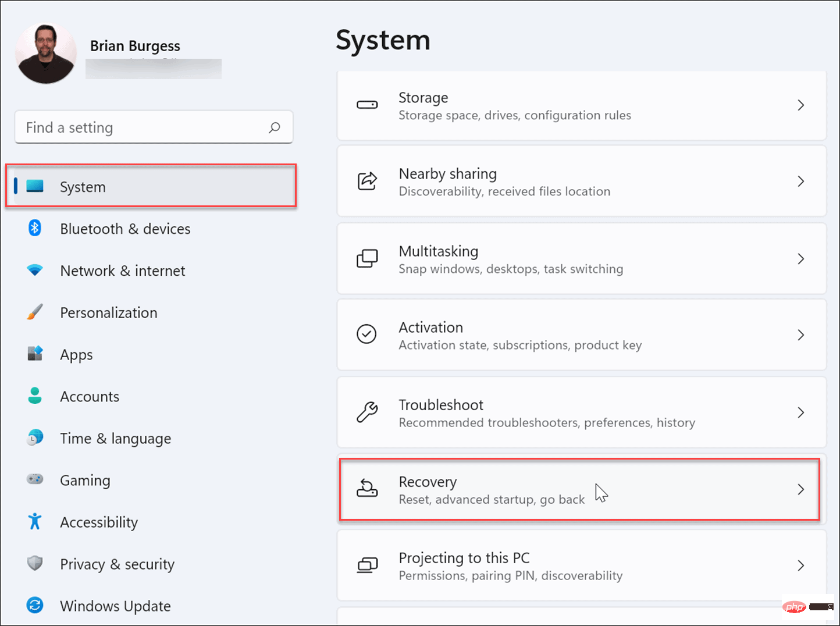Click the System monitor icon in sidebar
The image size is (840, 626).
(x=35, y=186)
